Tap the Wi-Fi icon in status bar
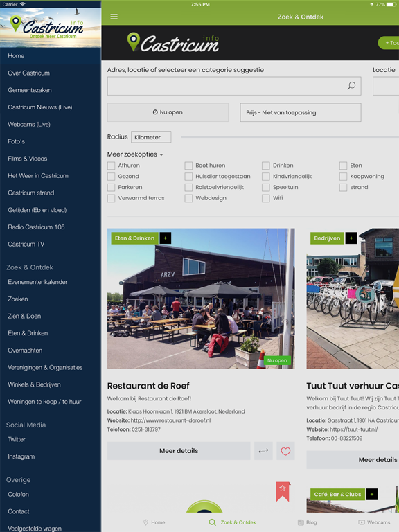Viewport: 399px width, 532px height. 23,4
